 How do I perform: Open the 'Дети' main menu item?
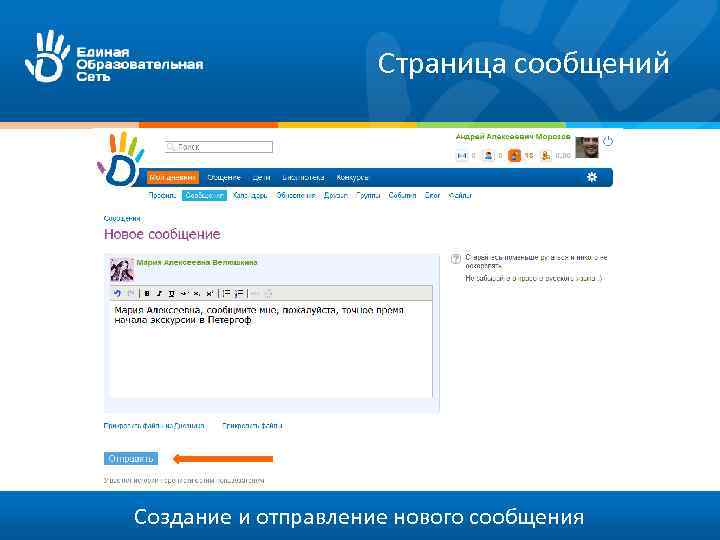coord(261,178)
